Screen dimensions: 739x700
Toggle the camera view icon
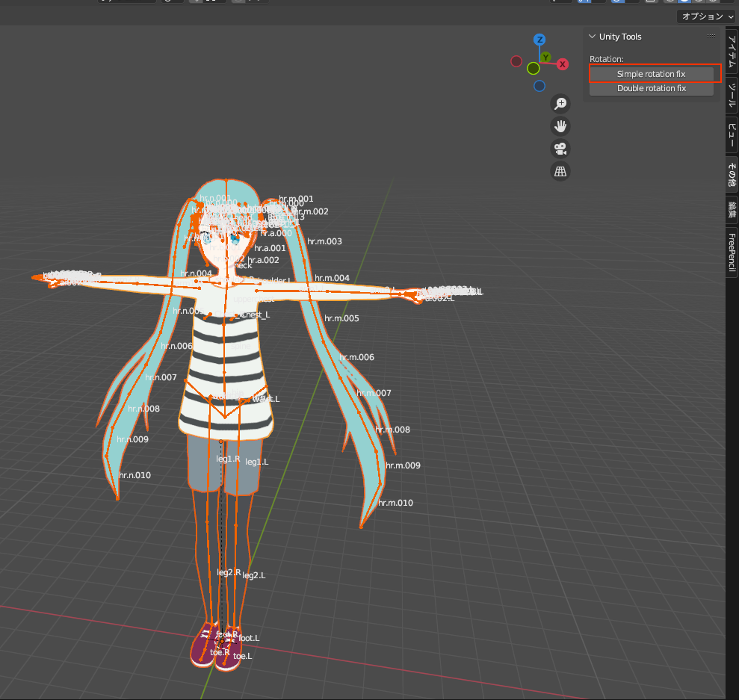560,149
